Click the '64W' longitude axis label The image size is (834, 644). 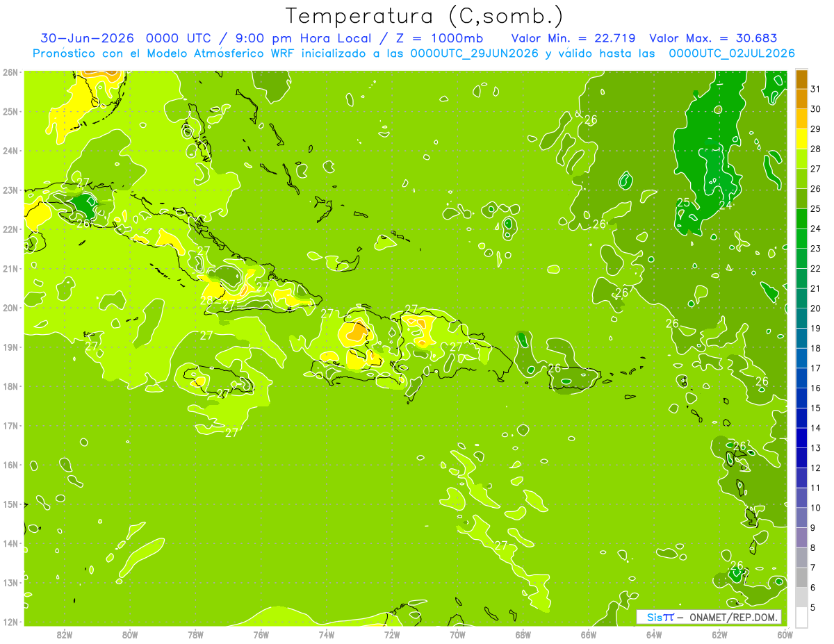click(x=653, y=634)
